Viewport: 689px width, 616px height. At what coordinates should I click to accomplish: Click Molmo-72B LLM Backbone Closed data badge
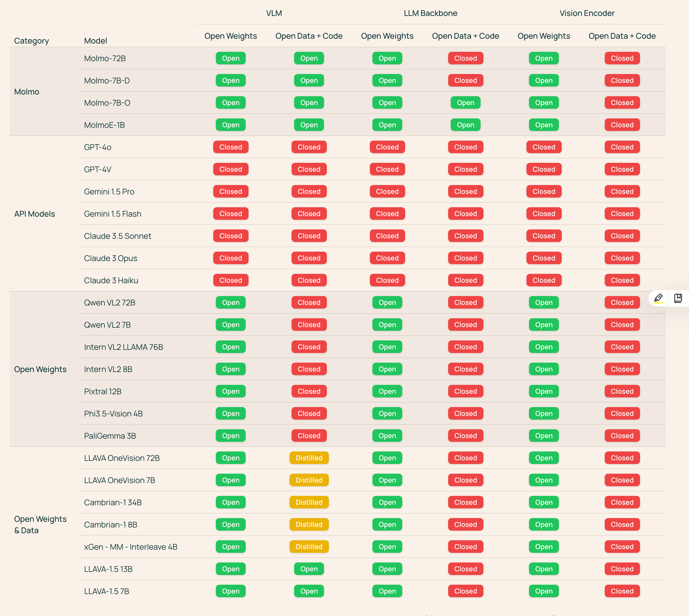(x=465, y=58)
